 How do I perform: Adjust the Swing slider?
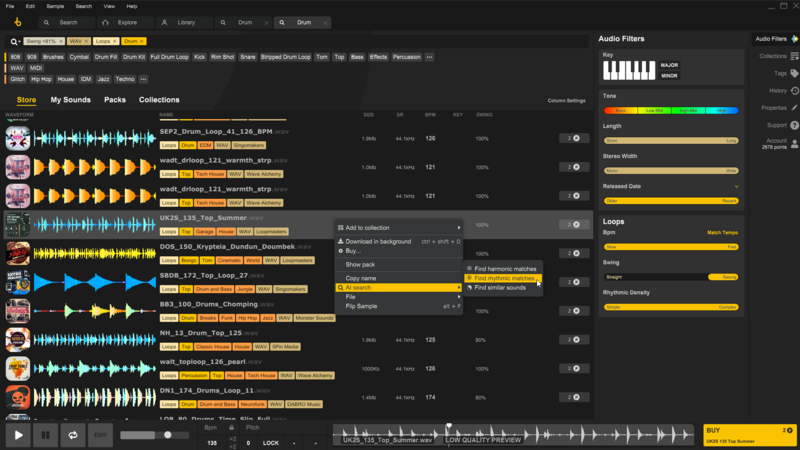(671, 277)
